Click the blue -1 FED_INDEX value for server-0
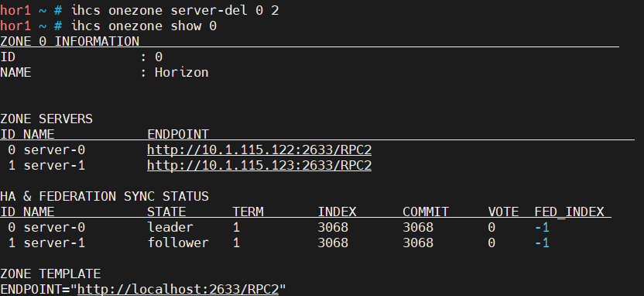 (542, 227)
